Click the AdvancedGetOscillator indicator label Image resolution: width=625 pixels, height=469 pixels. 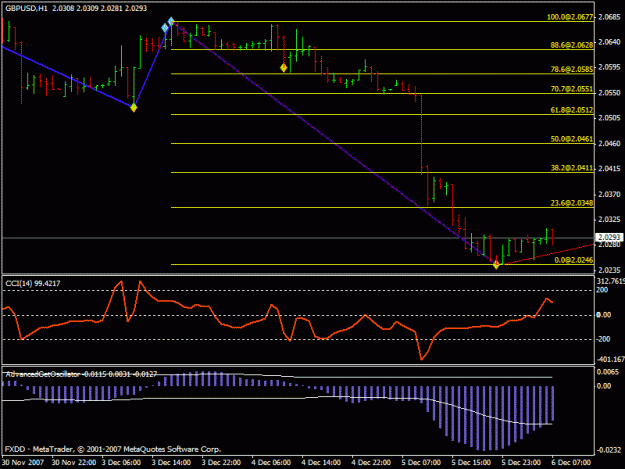(x=81, y=374)
